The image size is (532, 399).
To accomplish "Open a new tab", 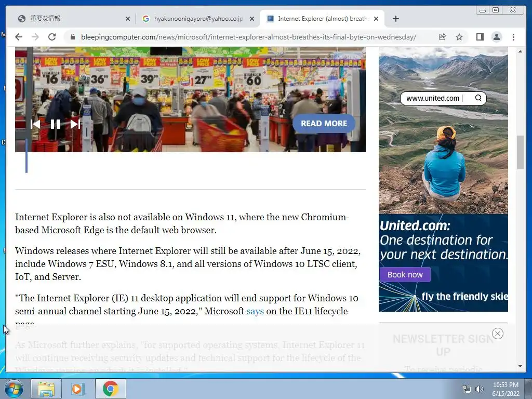I will tap(395, 19).
